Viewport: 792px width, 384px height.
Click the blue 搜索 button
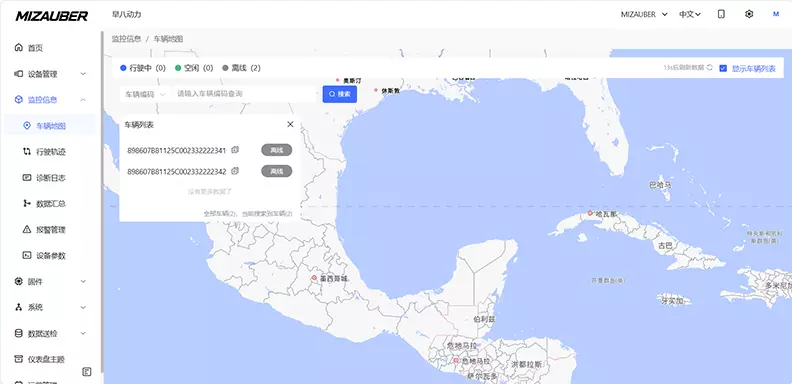pyautogui.click(x=340, y=94)
